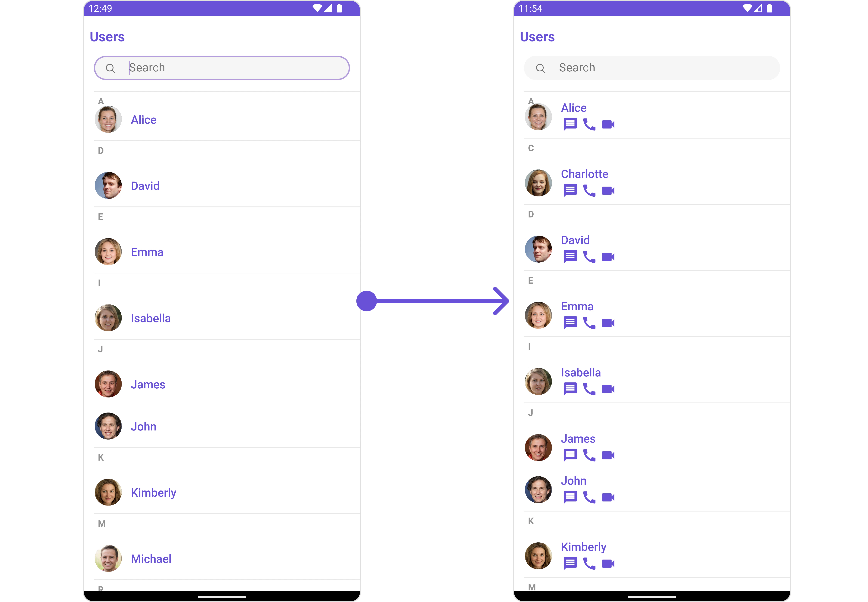868x602 pixels.
Task: Tap the phone icon under Isabella
Action: click(589, 389)
